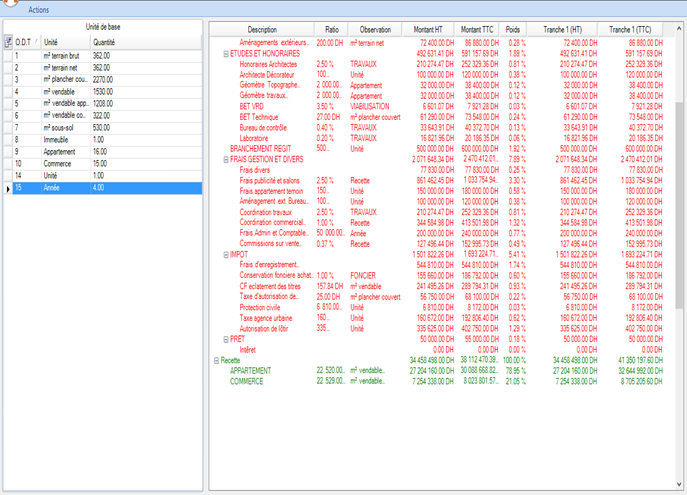Open the Actions menu
687x495 pixels.
pos(39,9)
